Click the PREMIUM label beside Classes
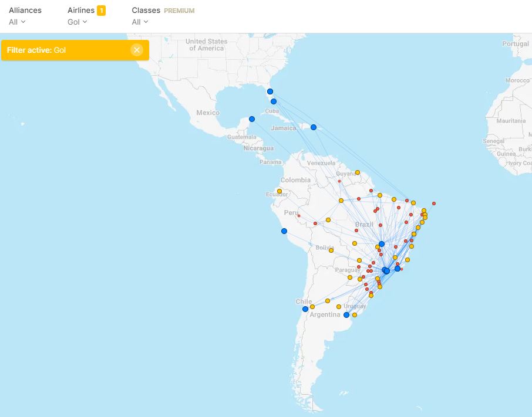The width and height of the screenshot is (532, 417). (x=179, y=11)
